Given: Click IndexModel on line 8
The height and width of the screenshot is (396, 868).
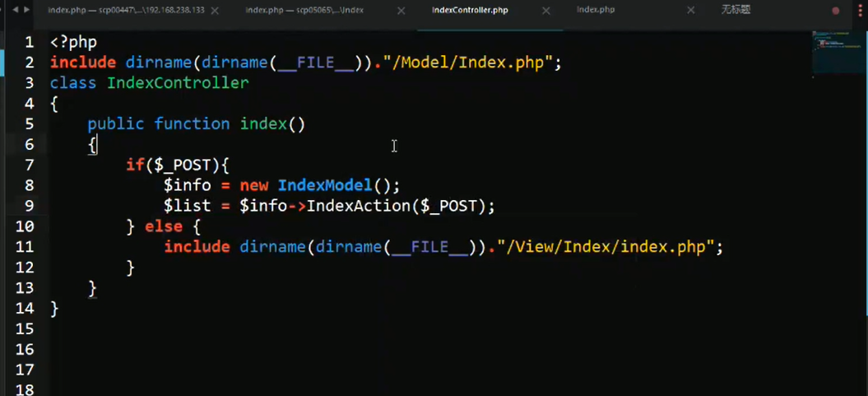Looking at the screenshot, I should 324,185.
